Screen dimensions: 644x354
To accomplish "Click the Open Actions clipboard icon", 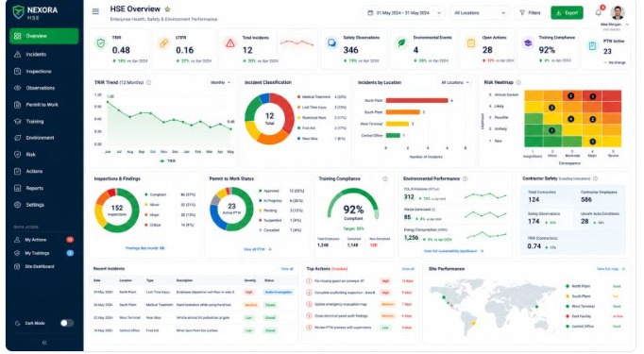I will [470, 42].
